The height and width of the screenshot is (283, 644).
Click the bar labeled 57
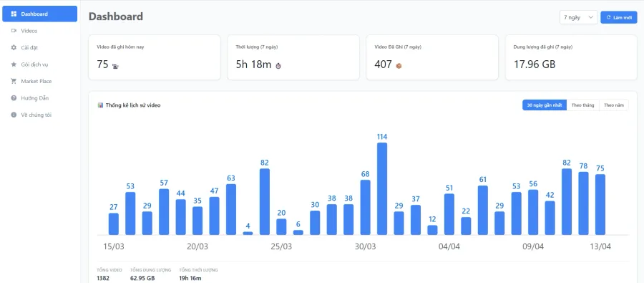pos(164,212)
